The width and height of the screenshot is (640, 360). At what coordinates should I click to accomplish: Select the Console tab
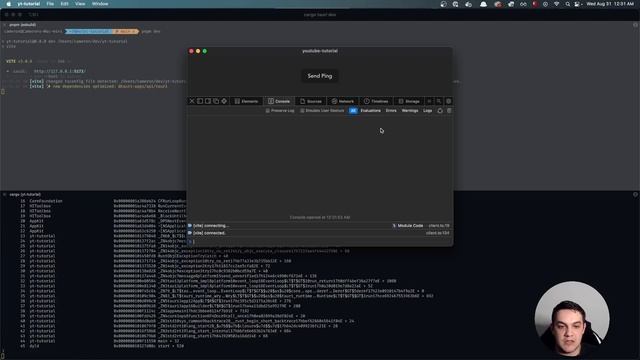point(279,101)
